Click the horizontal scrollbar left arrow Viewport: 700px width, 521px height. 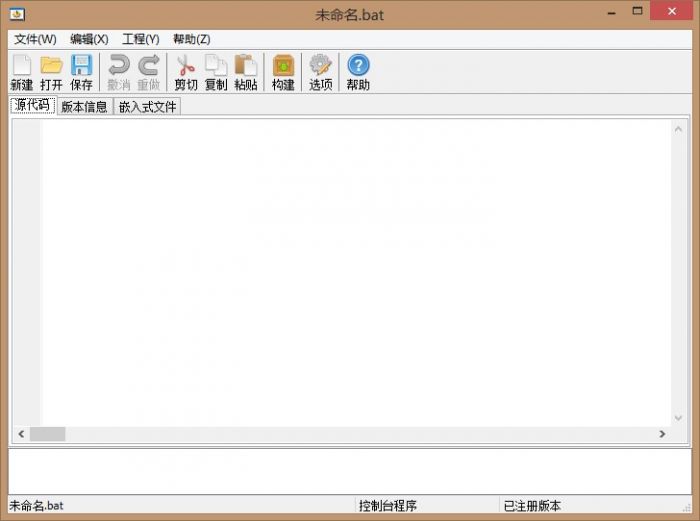pyautogui.click(x=21, y=433)
